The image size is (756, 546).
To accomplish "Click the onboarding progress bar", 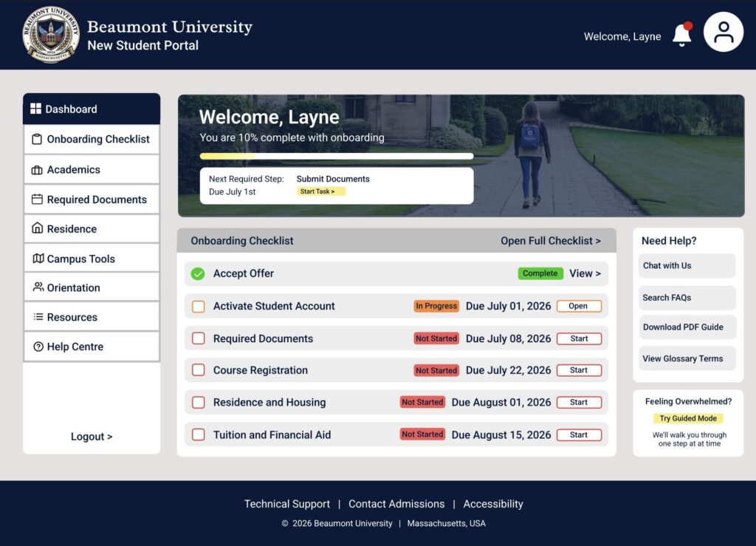I will (x=336, y=157).
